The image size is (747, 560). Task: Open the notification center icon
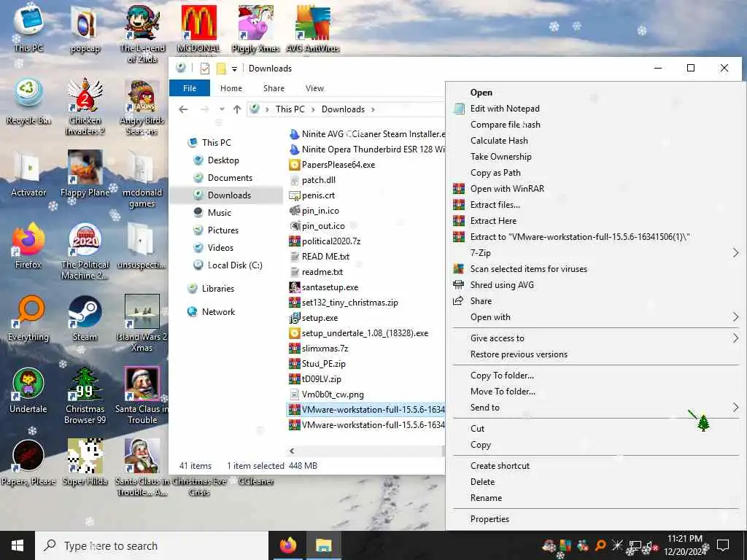pos(723,545)
